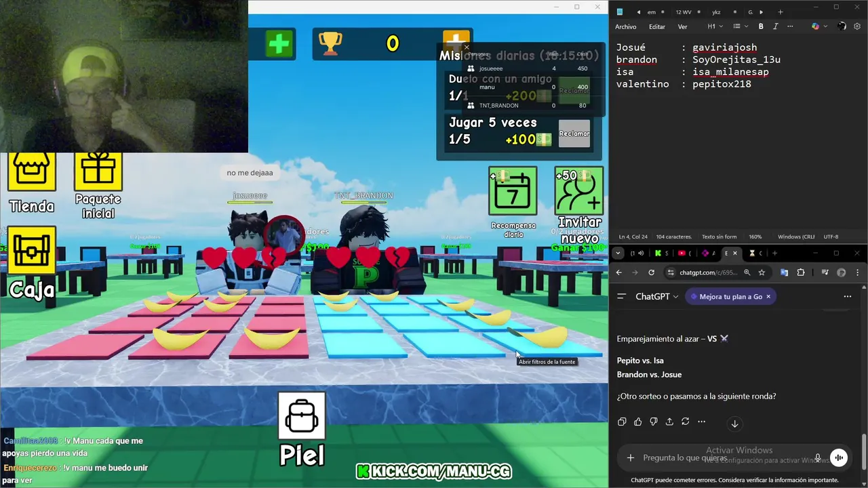Open the Recompensa diaria calendar icon
The width and height of the screenshot is (868, 488).
(513, 191)
